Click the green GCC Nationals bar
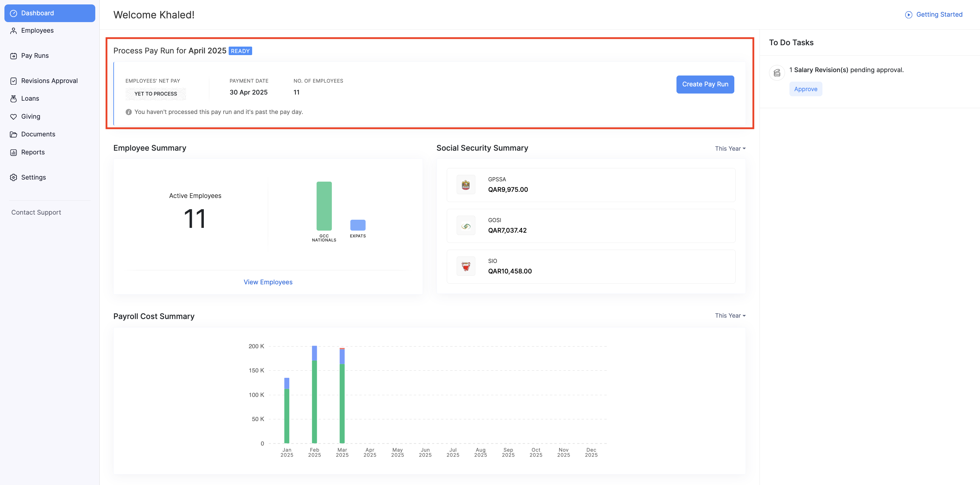 click(x=324, y=206)
